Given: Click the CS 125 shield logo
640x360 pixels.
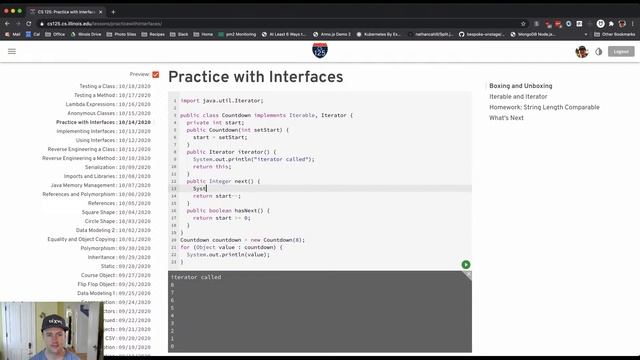Looking at the screenshot, I should pyautogui.click(x=320, y=51).
